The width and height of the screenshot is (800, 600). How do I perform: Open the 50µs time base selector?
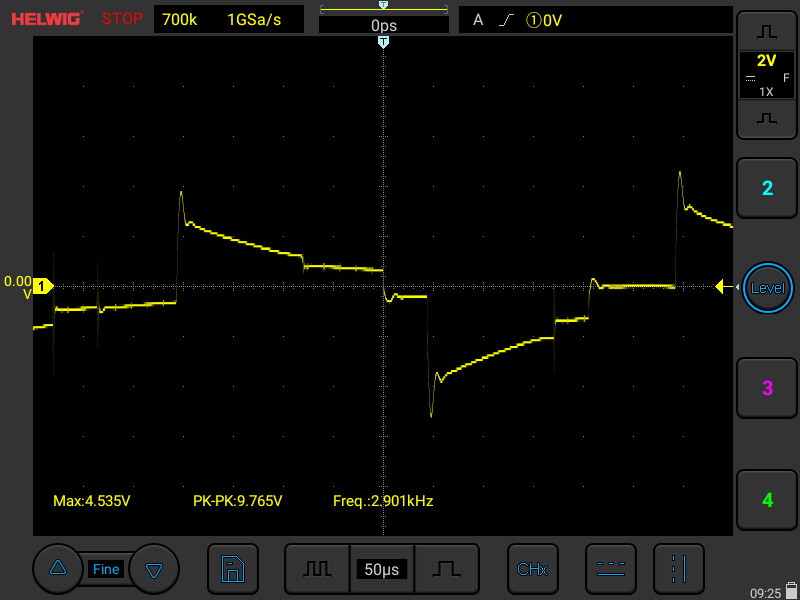[382, 569]
